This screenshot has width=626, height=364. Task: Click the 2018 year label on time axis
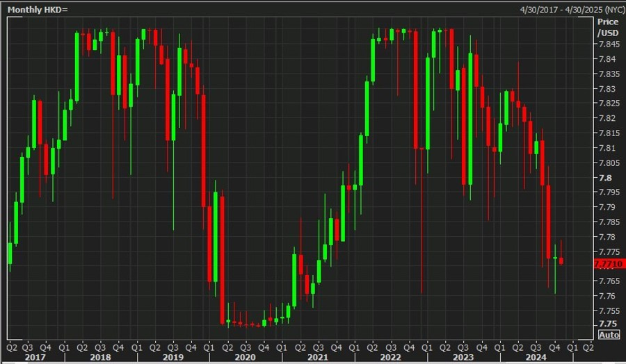(x=100, y=357)
